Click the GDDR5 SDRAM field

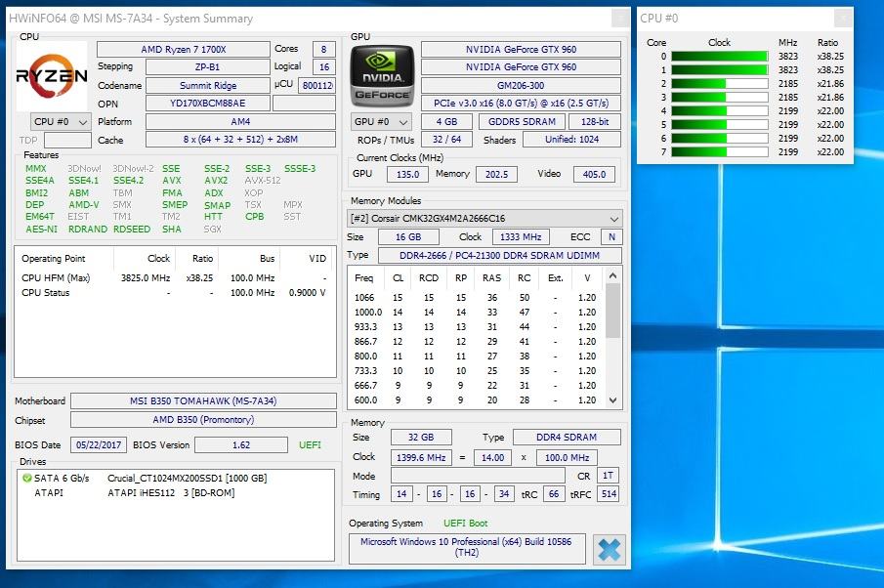click(522, 122)
